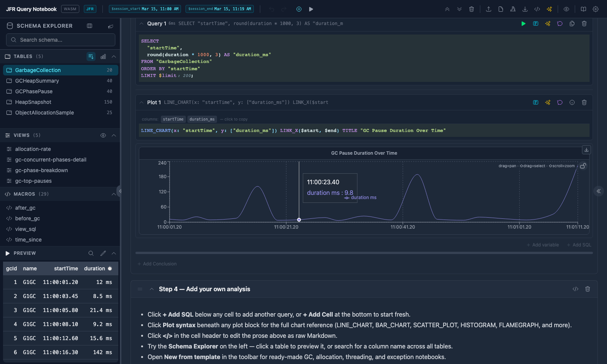607x364 pixels.
Task: Click the redo arrow in the top toolbar
Action: pos(284,9)
